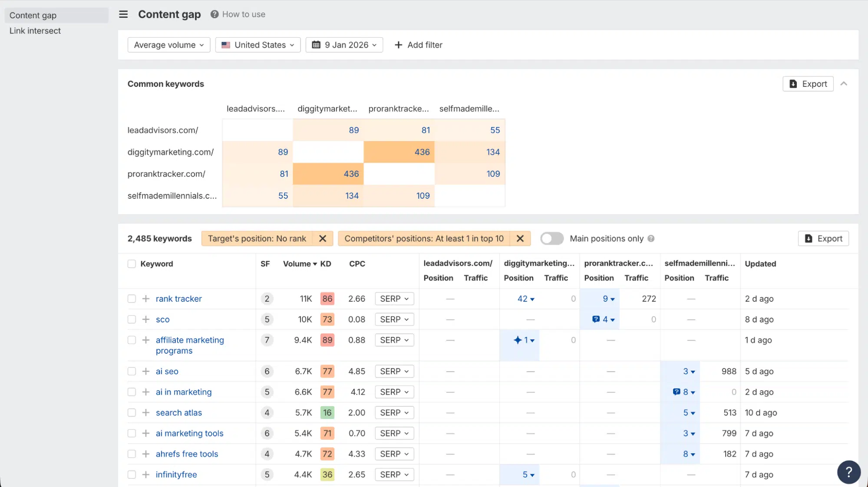This screenshot has width=868, height=487.
Task: Click the calendar icon in the date filter
Action: pos(317,45)
